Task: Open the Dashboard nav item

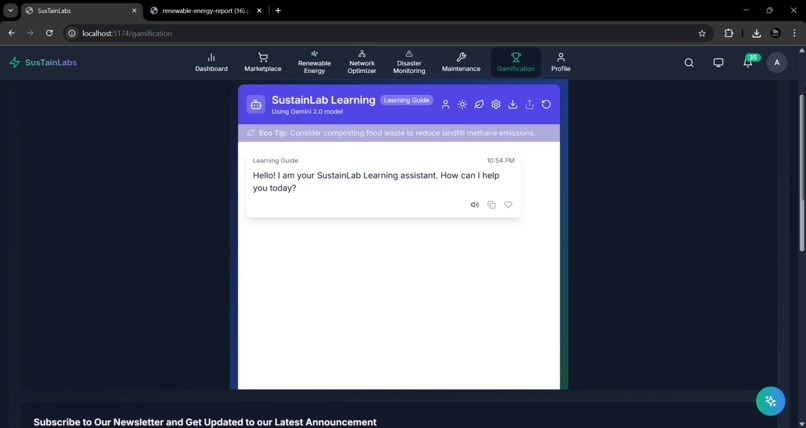Action: [211, 63]
